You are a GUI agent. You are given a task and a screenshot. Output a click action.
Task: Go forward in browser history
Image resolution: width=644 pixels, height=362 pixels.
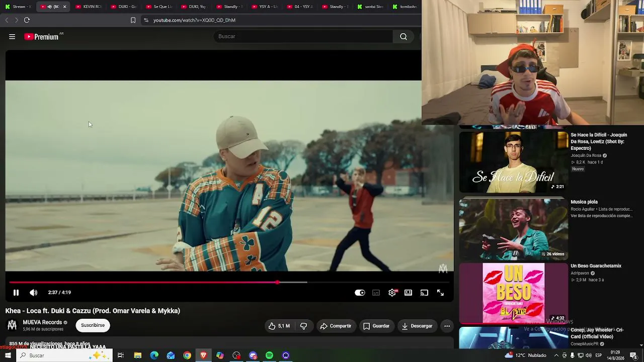(17, 20)
